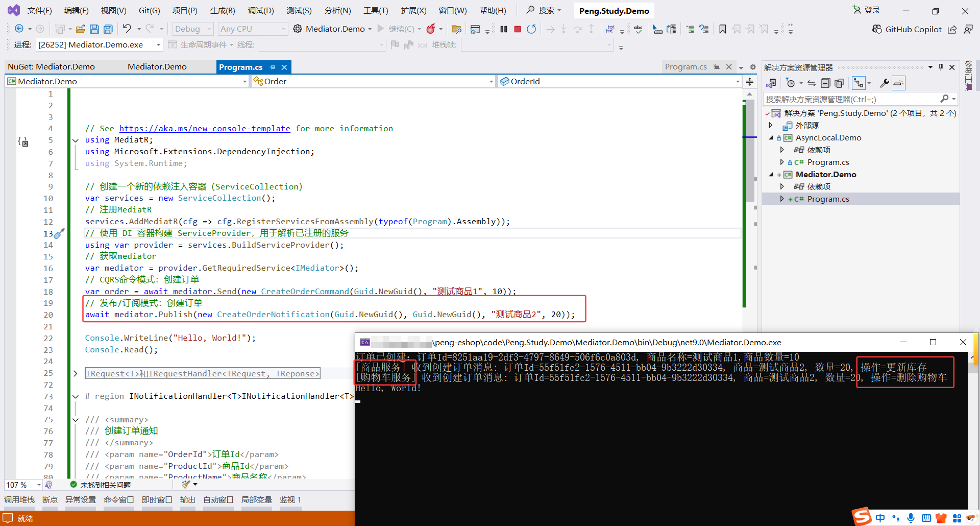Click the Sogou input method S icon
Image resolution: width=980 pixels, height=526 pixels.
[862, 517]
